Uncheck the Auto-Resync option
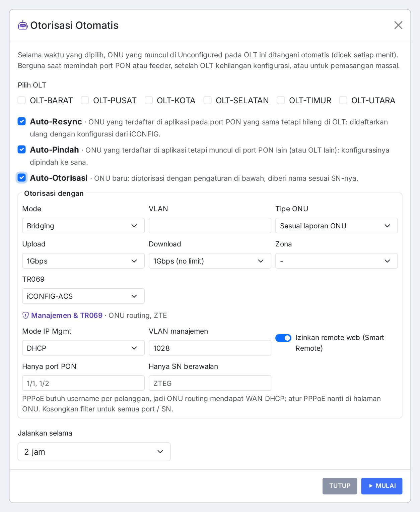The width and height of the screenshot is (420, 512). coord(22,121)
